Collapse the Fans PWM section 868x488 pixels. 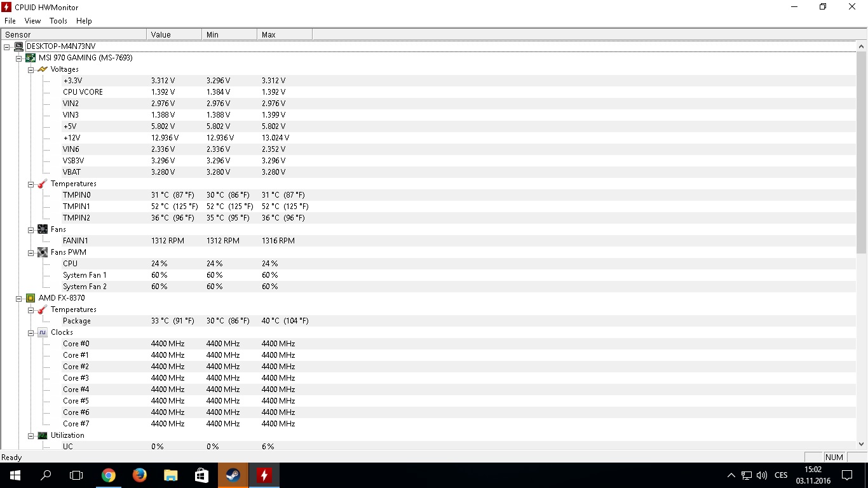coord(31,252)
